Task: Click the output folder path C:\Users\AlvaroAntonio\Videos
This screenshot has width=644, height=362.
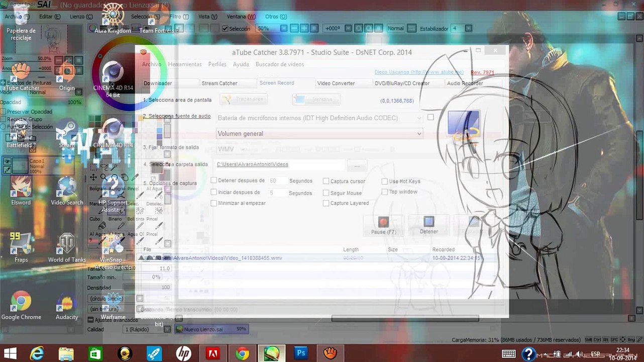Action: tap(253, 164)
